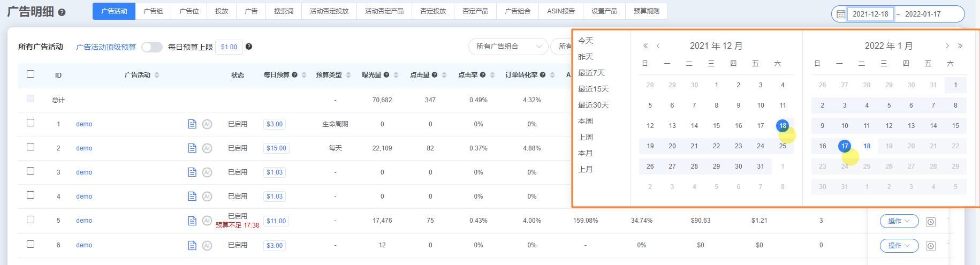Screen dimensions: 980x265
Task: Click help icon beside 每日预算上限 value
Action: (x=249, y=47)
